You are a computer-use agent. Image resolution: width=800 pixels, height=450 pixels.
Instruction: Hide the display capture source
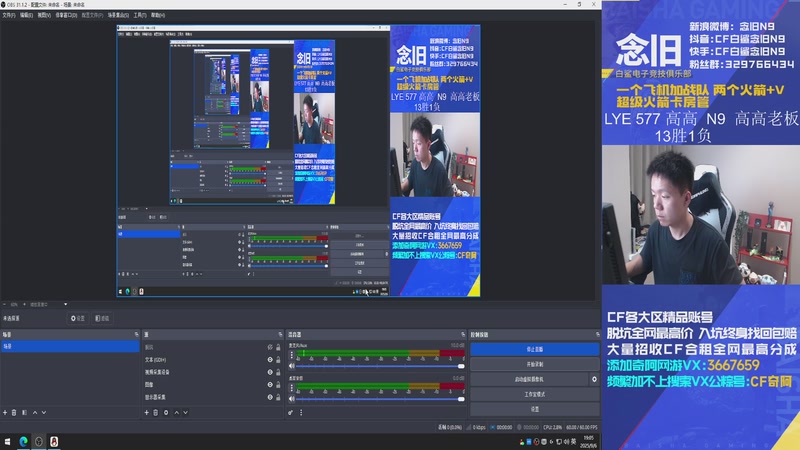tap(270, 397)
